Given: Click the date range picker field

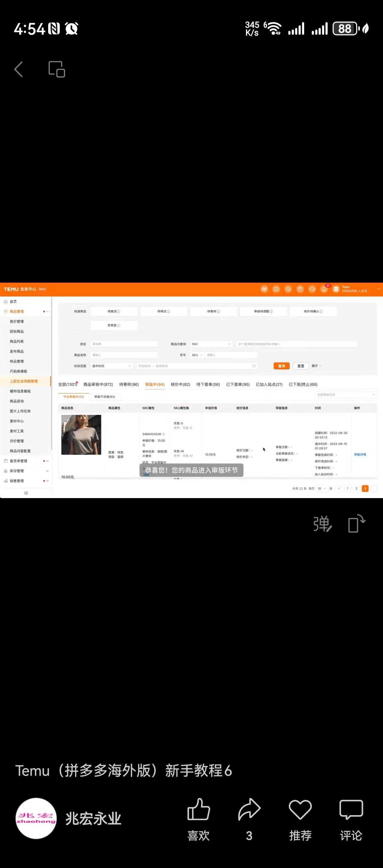Looking at the screenshot, I should (x=197, y=366).
